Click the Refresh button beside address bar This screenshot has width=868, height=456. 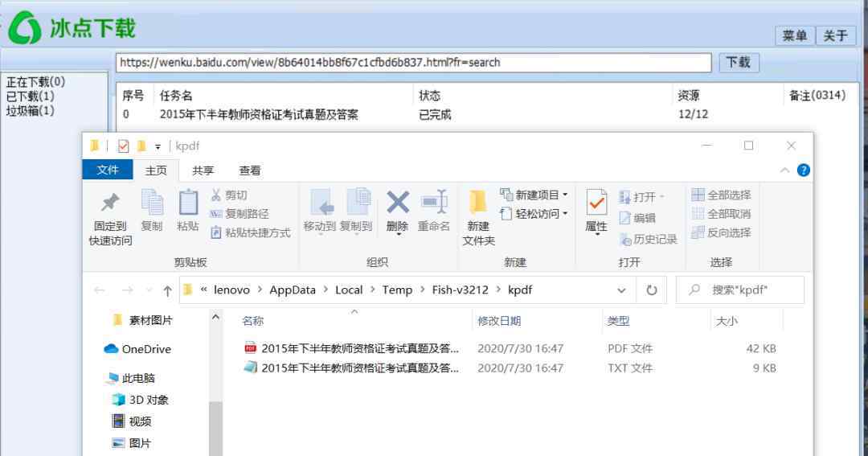652,290
